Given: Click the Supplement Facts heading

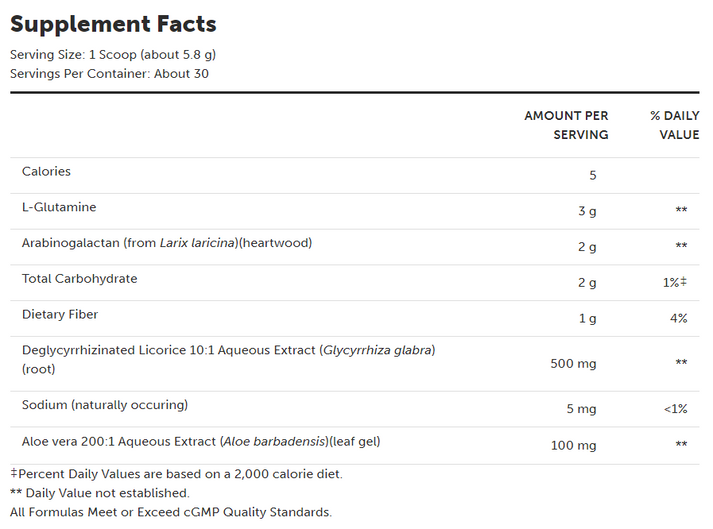Looking at the screenshot, I should click(113, 24).
